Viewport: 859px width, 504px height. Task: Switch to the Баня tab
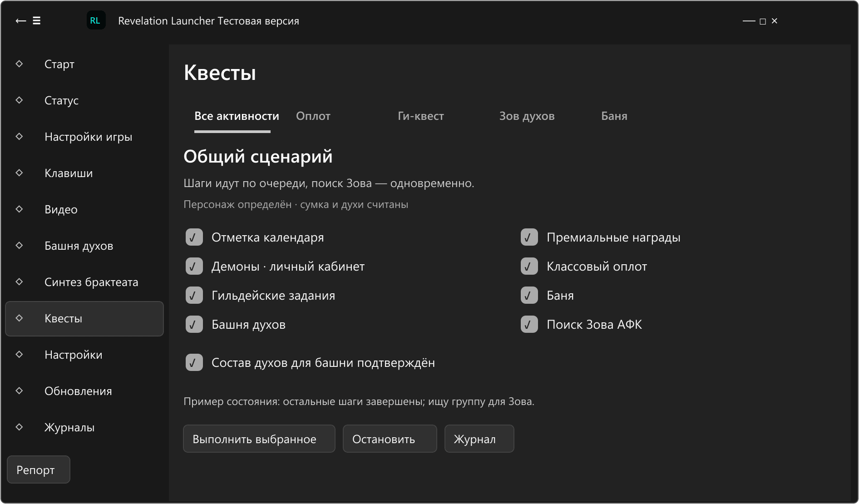[x=614, y=116]
